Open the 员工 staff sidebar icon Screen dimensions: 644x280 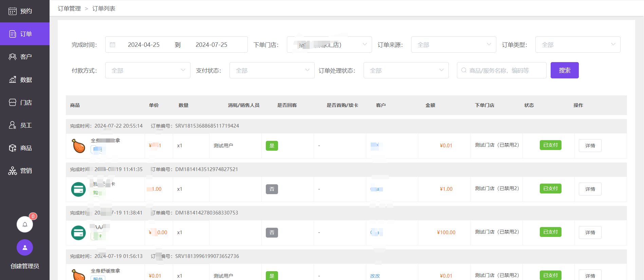coord(13,125)
